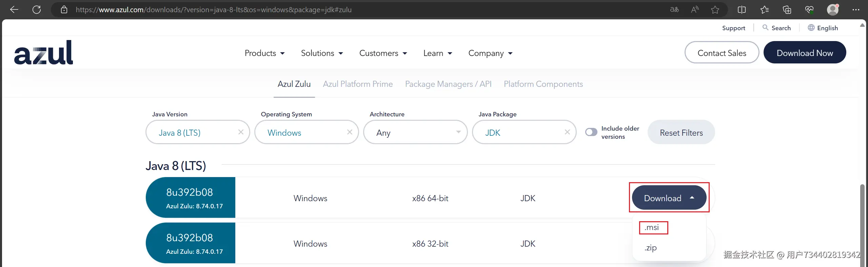Viewport: 868px width, 267px height.
Task: Open browser Collections icon
Action: point(787,9)
